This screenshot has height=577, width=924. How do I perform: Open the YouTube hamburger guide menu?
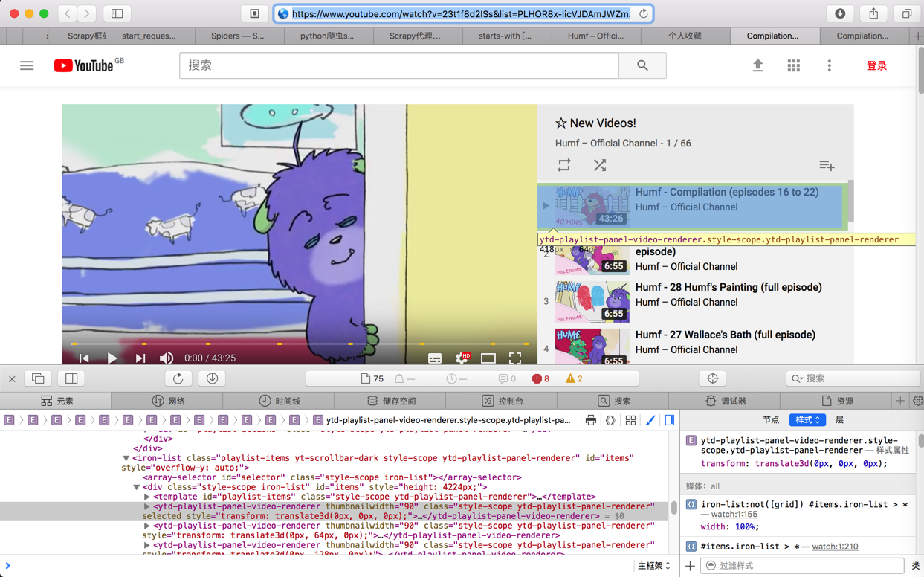pos(27,66)
